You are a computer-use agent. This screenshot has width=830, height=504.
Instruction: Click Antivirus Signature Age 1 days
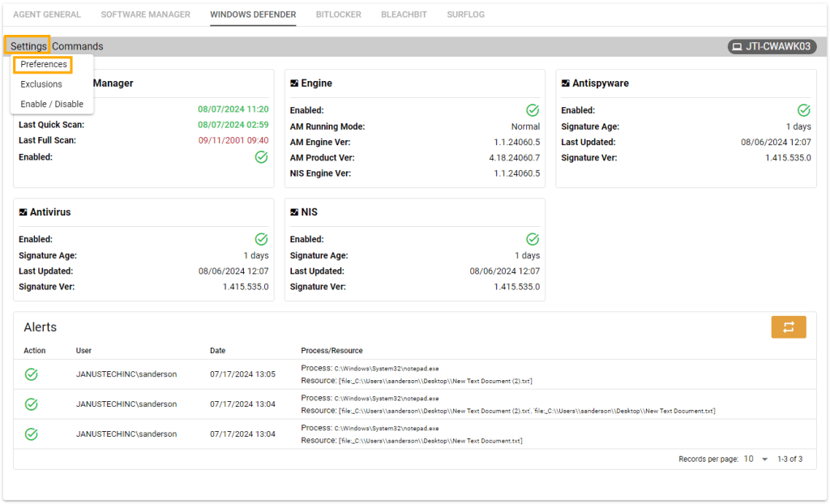255,255
